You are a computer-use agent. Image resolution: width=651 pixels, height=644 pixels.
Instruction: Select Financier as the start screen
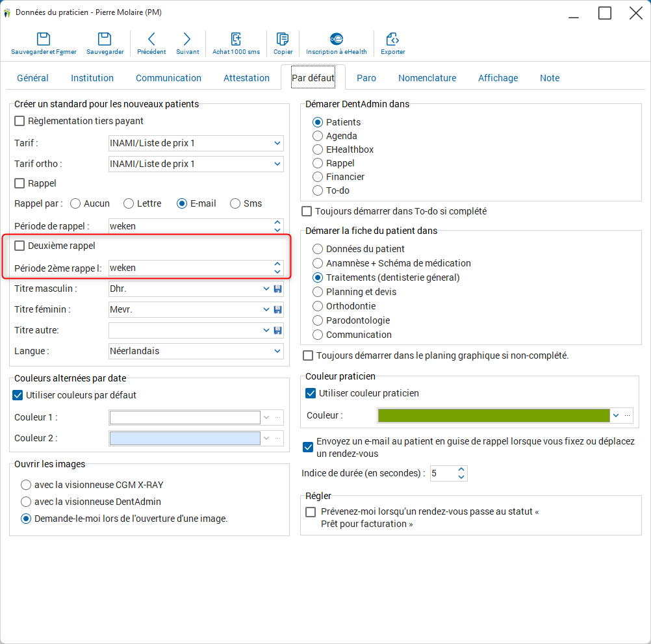click(x=318, y=177)
